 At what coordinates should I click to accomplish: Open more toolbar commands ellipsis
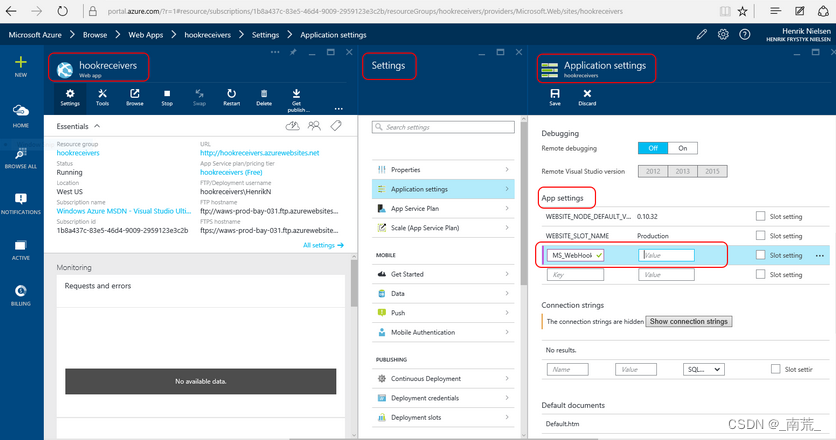[339, 109]
